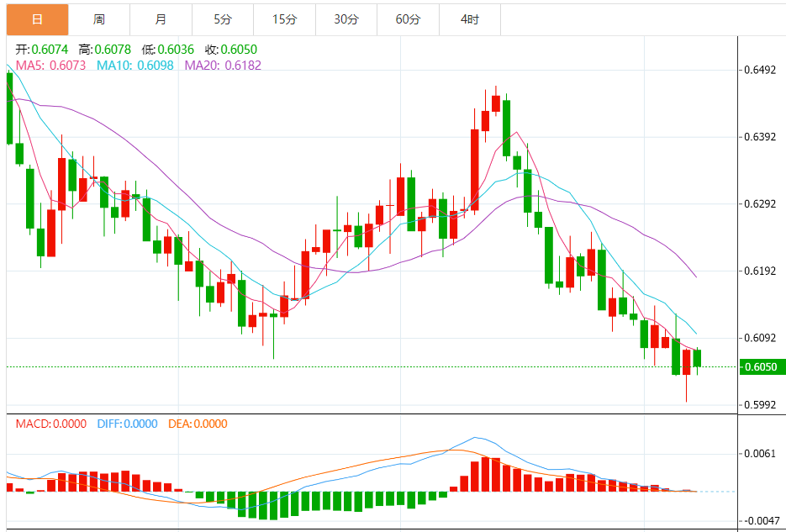Click the MA20: 0.6182 indicator label
This screenshot has width=786, height=532.
[x=223, y=65]
